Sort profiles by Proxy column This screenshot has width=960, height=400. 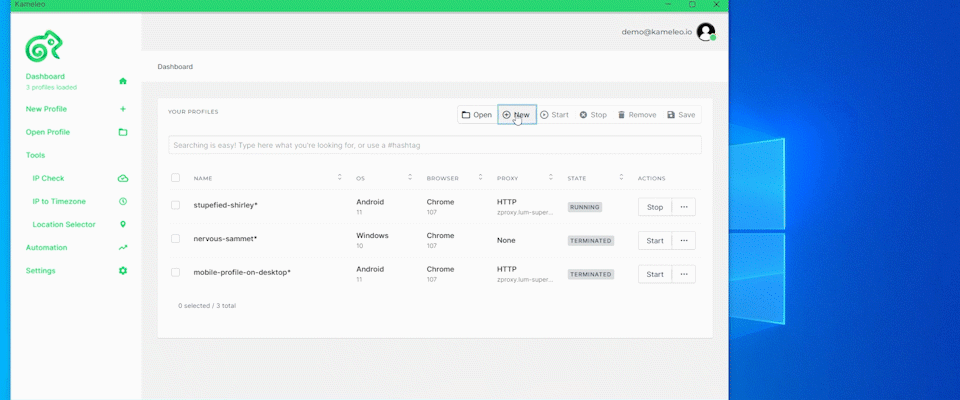(x=551, y=178)
